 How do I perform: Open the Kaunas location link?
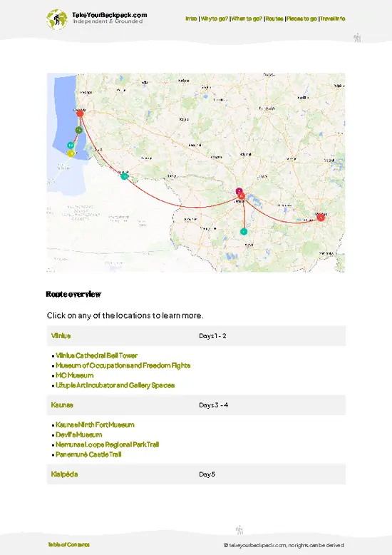(62, 405)
